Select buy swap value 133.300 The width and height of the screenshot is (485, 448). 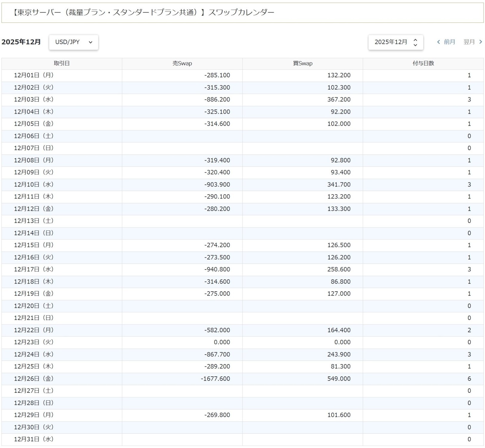(339, 209)
